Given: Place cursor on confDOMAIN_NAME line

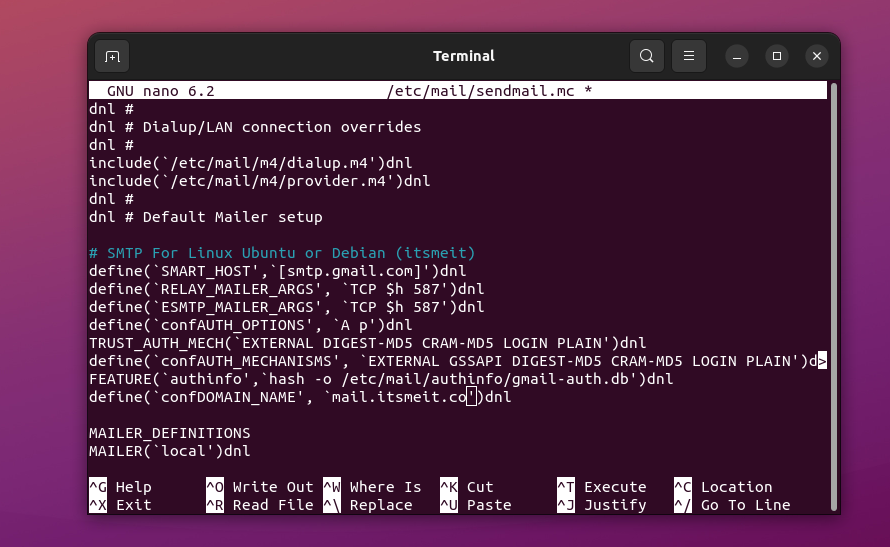Looking at the screenshot, I should click(299, 397).
